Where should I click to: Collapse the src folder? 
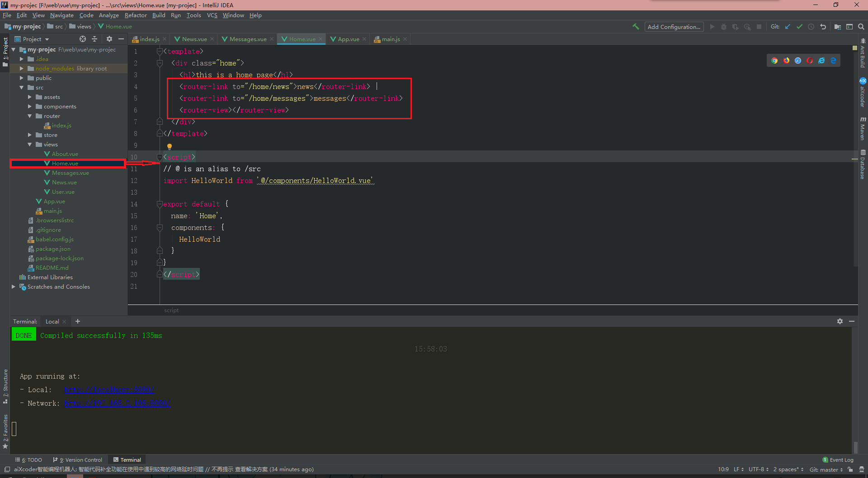[21, 88]
